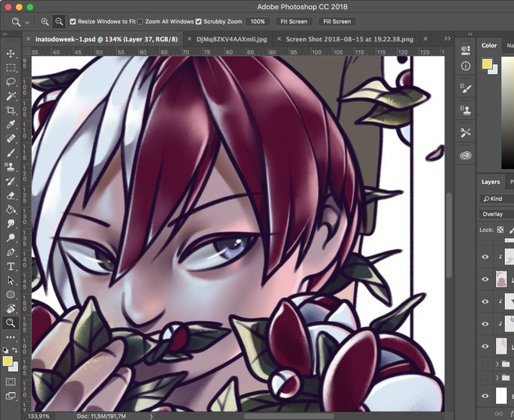Close the inatodoweek-1.psd tab

28,39
